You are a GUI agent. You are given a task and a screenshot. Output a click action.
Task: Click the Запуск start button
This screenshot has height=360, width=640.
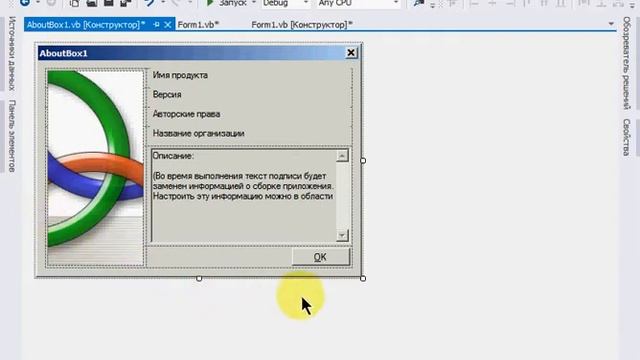(x=228, y=3)
